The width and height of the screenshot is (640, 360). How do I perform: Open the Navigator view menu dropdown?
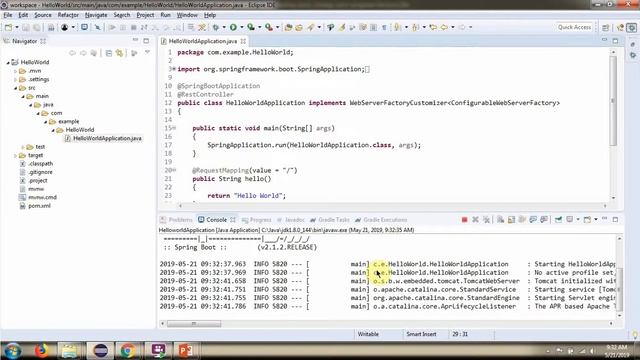[147, 53]
